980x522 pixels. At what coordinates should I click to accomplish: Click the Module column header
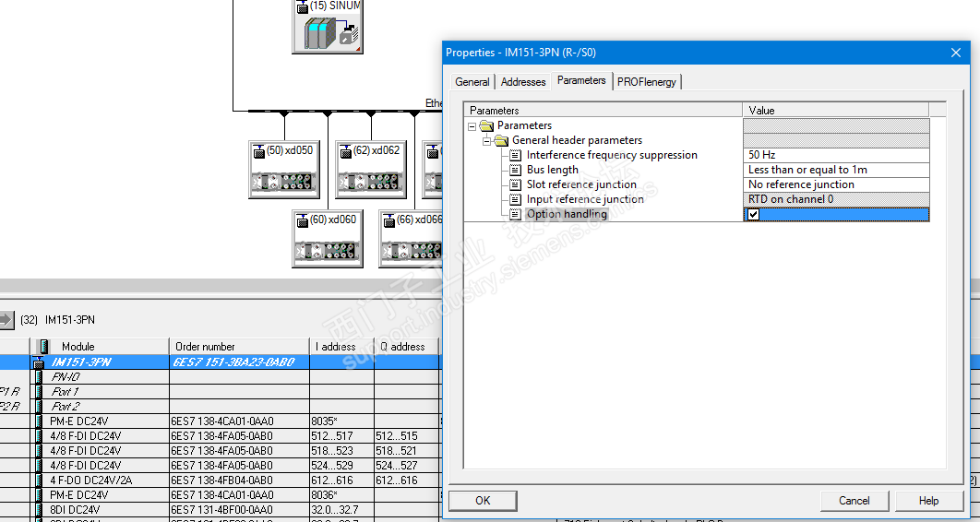[100, 347]
